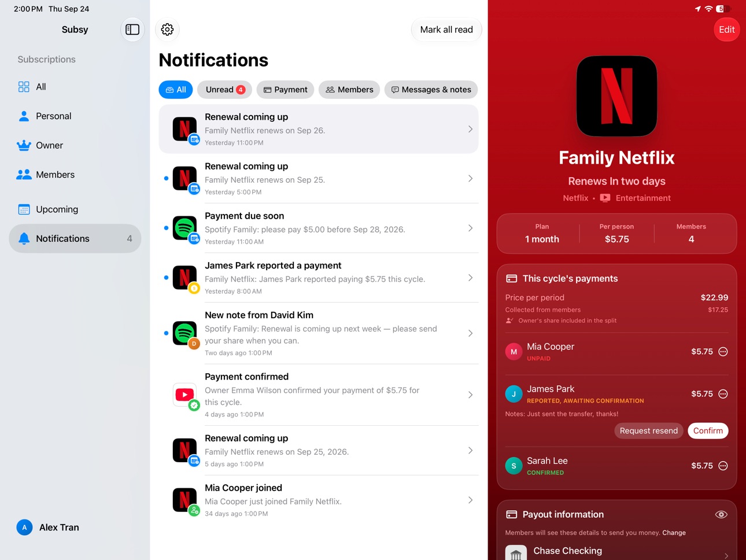Expand the Payment due soon notification chevron
746x560 pixels.
pos(470,229)
